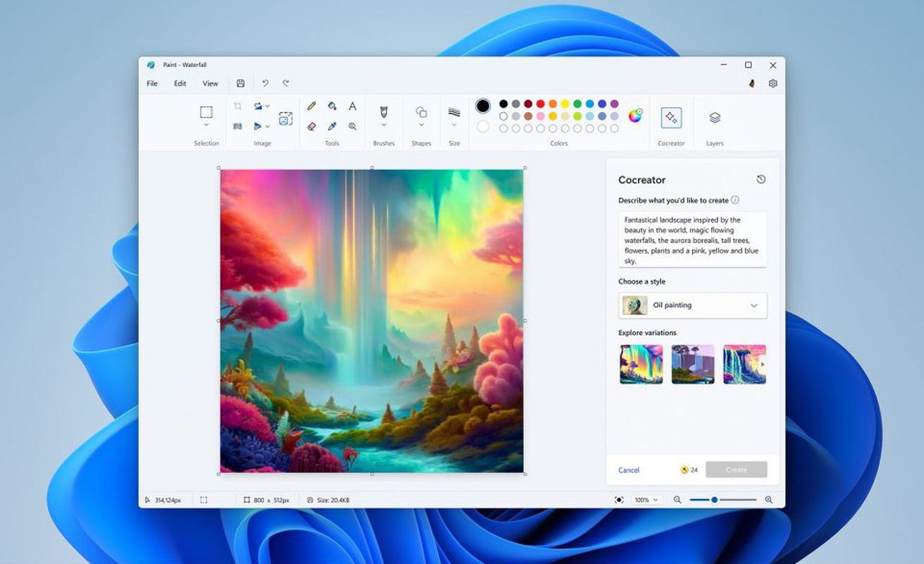Viewport: 924px width, 564px height.
Task: Select the second variation thumbnail
Action: point(693,364)
